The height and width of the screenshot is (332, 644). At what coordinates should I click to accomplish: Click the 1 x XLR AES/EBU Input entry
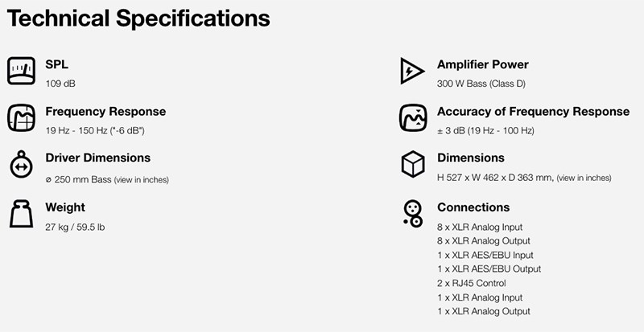[485, 255]
